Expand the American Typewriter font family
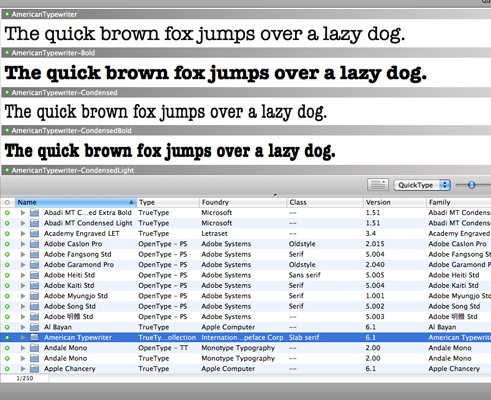This screenshot has height=400, width=491. 23,337
